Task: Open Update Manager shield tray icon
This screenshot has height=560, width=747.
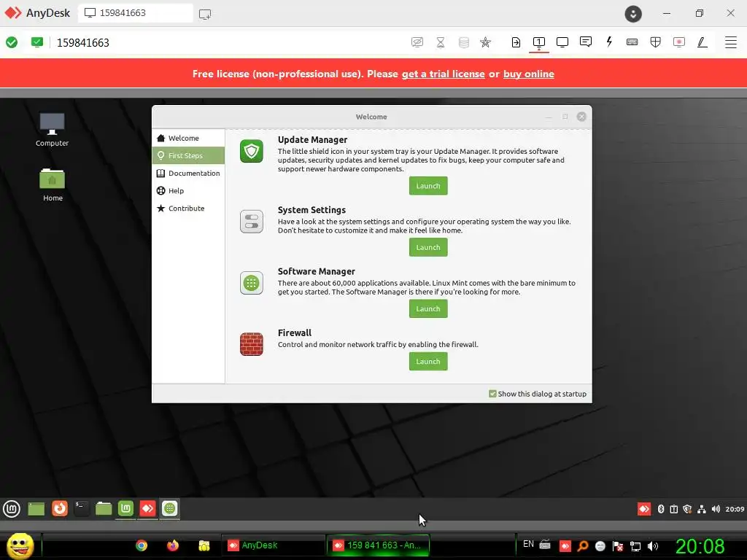Action: 687,509
